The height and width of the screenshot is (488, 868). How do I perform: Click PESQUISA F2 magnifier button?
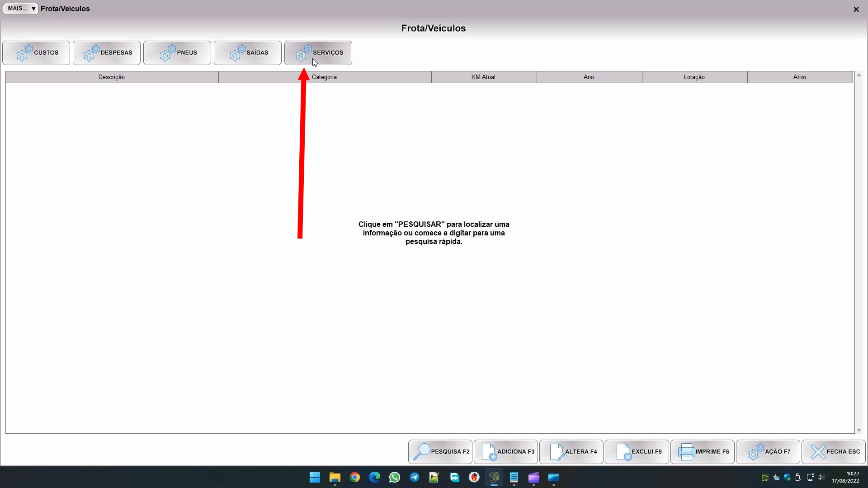[x=440, y=452]
